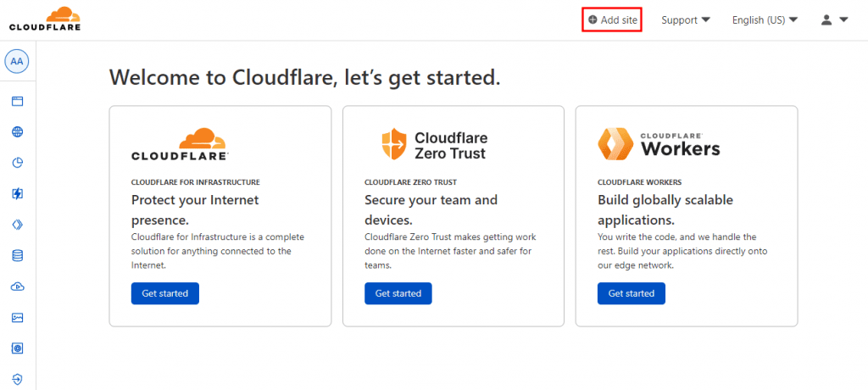The width and height of the screenshot is (868, 390).
Task: Click Get started for Cloudflare for Infrastructure
Action: 164,293
